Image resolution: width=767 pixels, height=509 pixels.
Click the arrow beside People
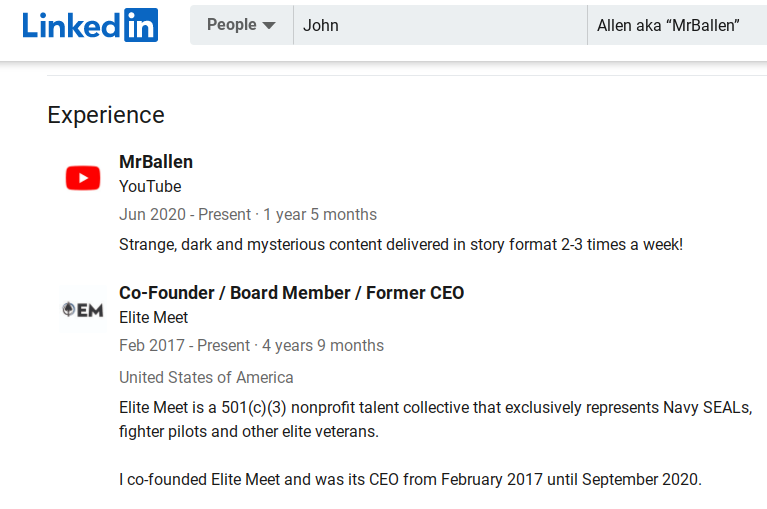click(269, 25)
